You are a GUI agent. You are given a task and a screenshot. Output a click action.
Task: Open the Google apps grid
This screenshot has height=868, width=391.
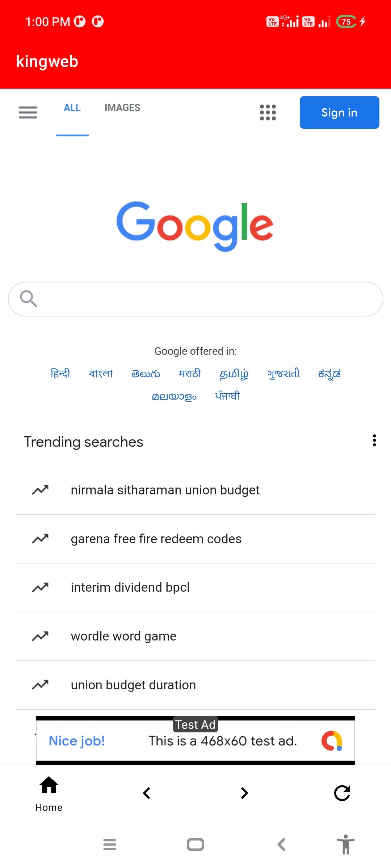click(268, 112)
